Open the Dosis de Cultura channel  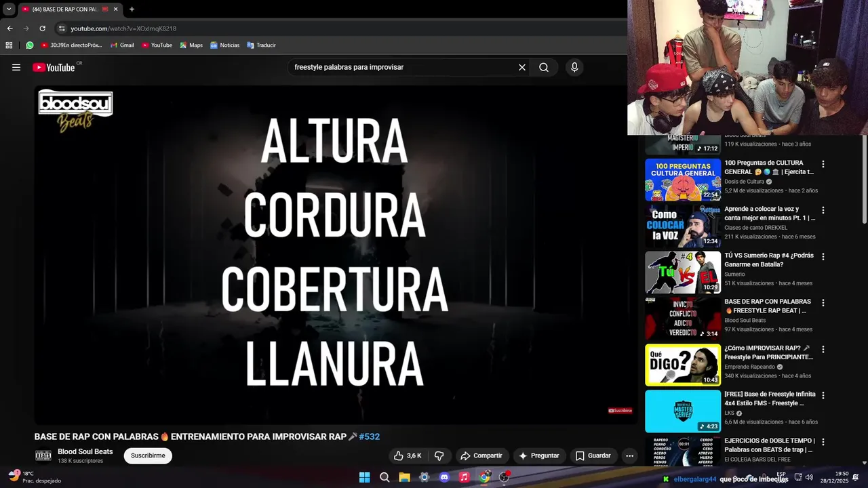click(744, 182)
